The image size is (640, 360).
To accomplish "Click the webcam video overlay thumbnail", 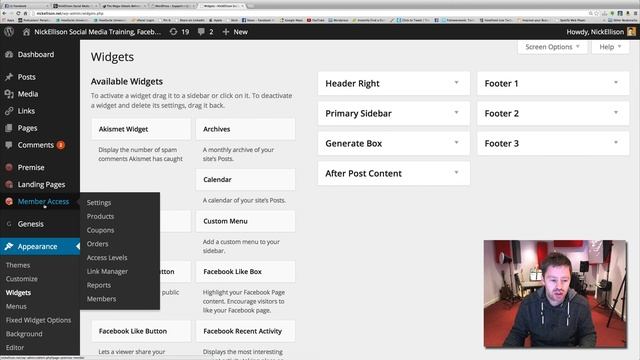I will (x=555, y=294).
